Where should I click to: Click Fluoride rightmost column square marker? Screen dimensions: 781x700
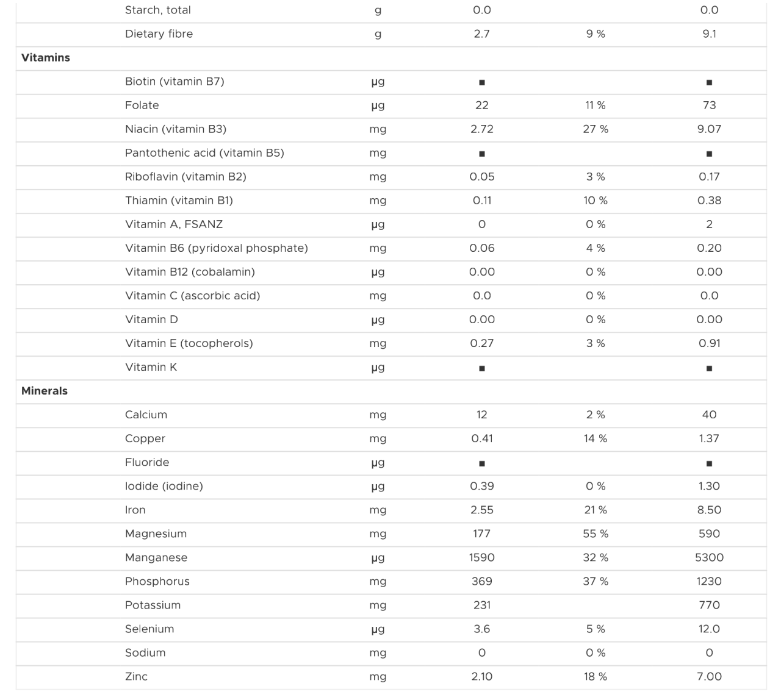[708, 463]
